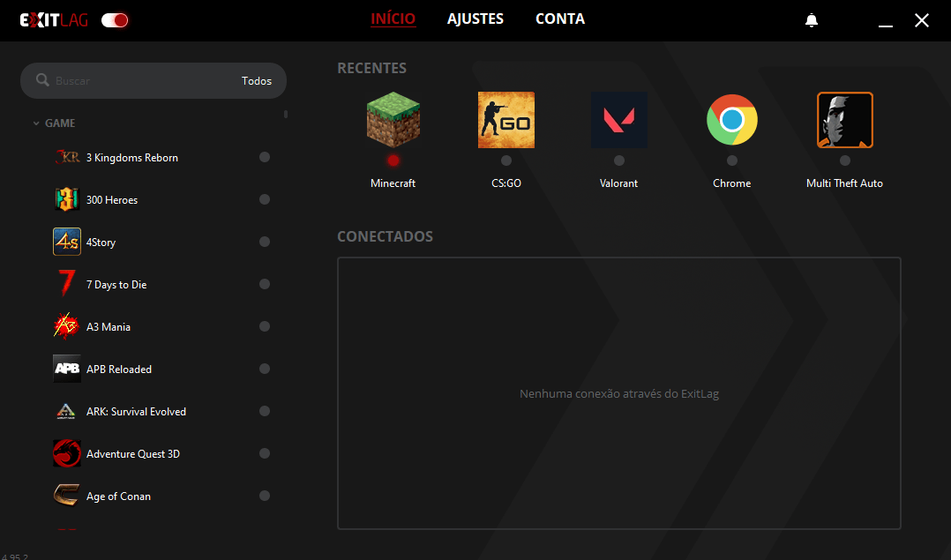
Task: Select the APB Reloaded icon
Action: [67, 369]
